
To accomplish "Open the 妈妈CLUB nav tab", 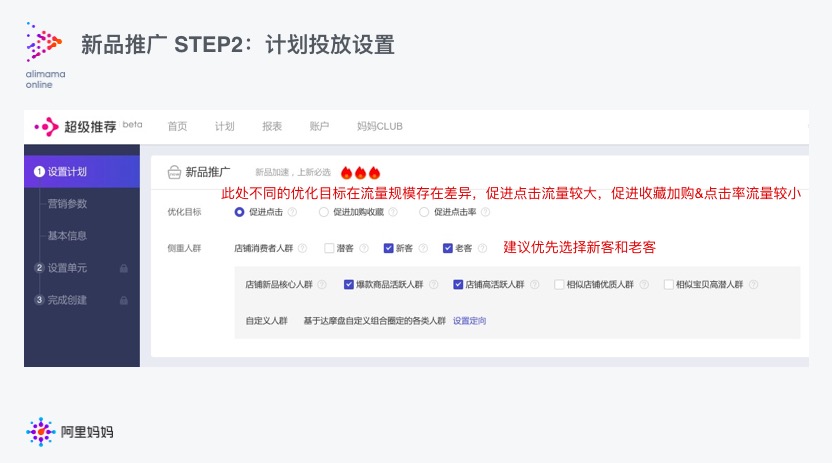I will tap(380, 127).
